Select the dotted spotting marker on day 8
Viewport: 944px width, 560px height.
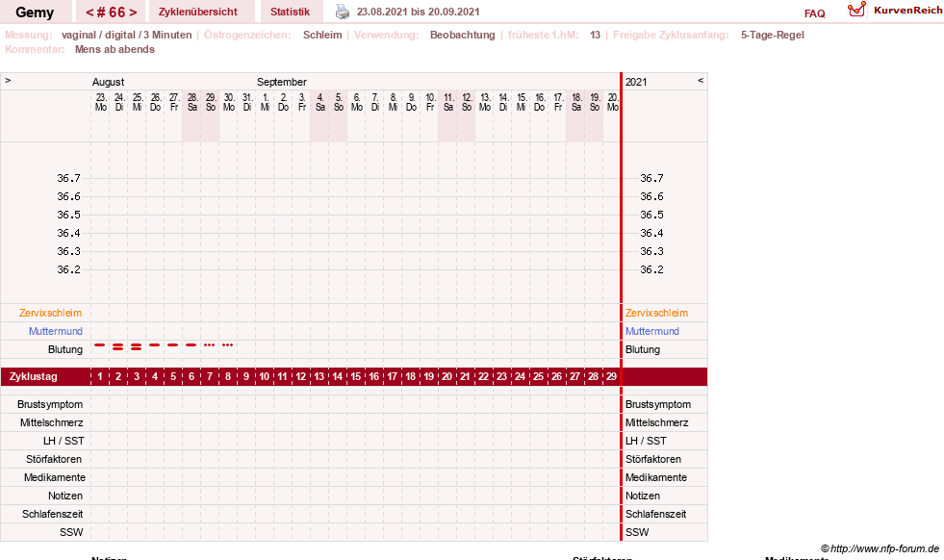point(227,345)
